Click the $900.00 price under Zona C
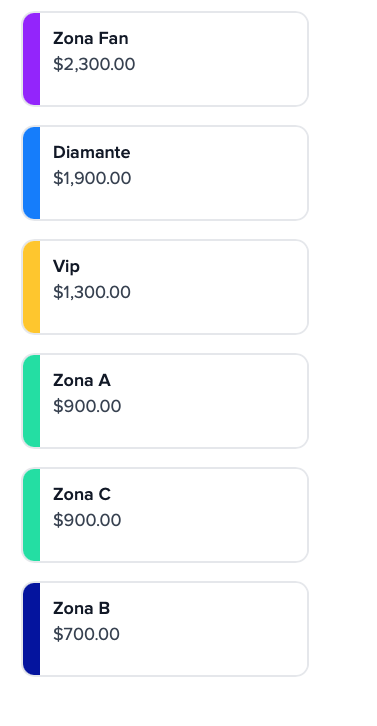 click(87, 520)
